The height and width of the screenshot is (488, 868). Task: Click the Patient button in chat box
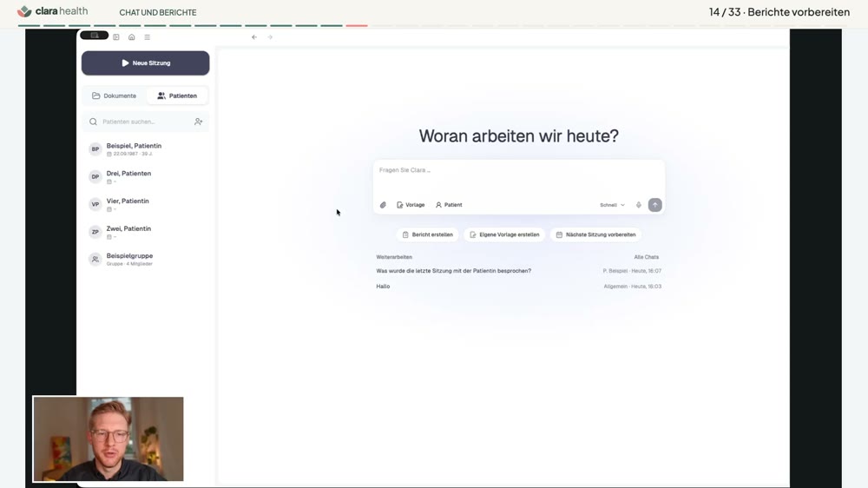[x=449, y=205]
